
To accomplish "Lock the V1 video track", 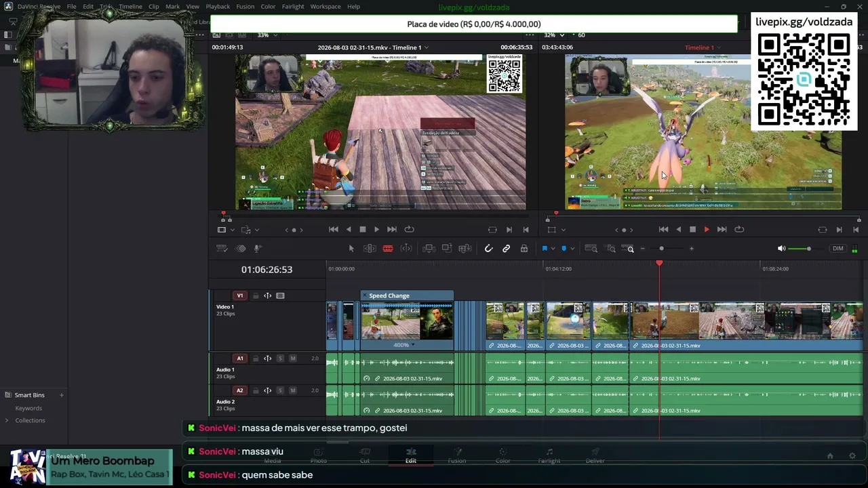I will coord(256,296).
